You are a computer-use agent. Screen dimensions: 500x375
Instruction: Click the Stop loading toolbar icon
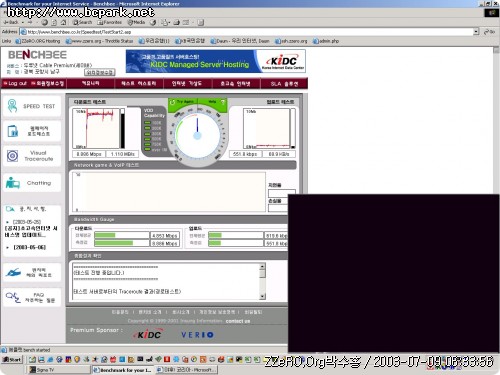(44, 22)
